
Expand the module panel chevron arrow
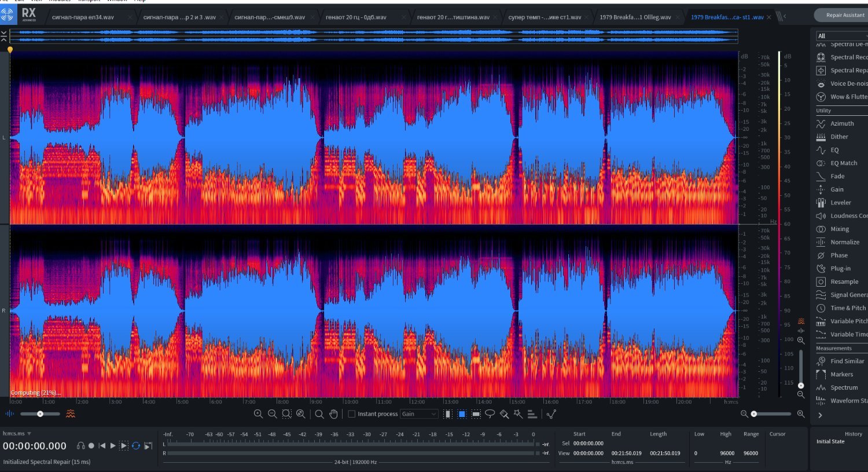tap(820, 415)
